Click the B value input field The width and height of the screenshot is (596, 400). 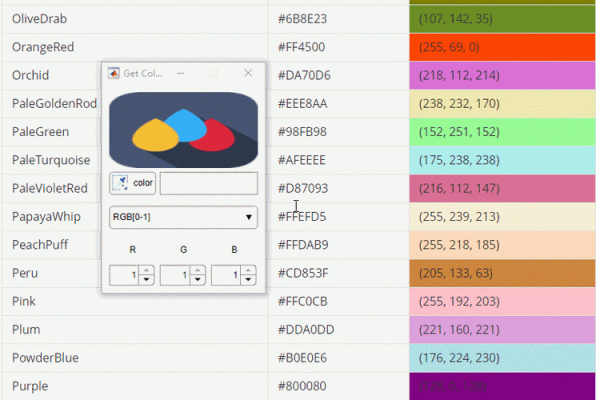click(x=227, y=275)
